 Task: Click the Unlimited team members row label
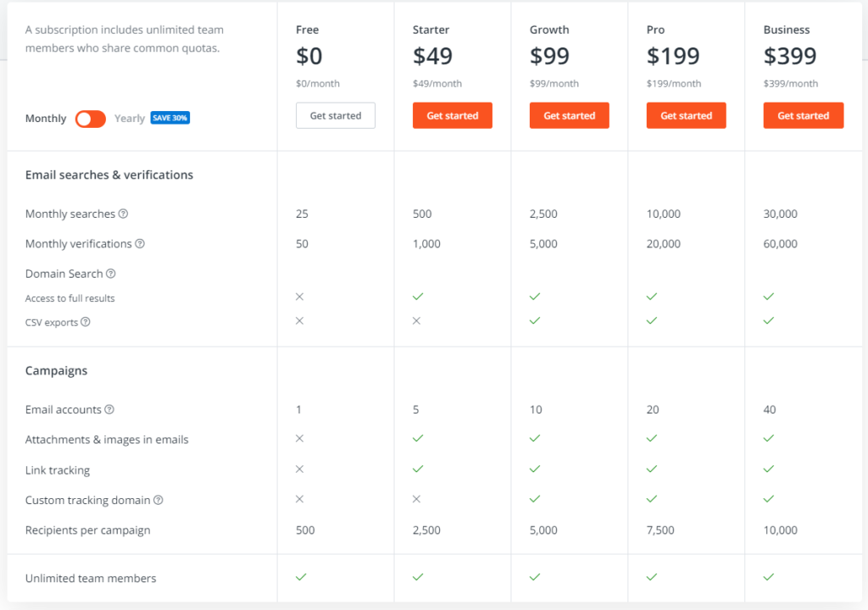click(x=91, y=578)
